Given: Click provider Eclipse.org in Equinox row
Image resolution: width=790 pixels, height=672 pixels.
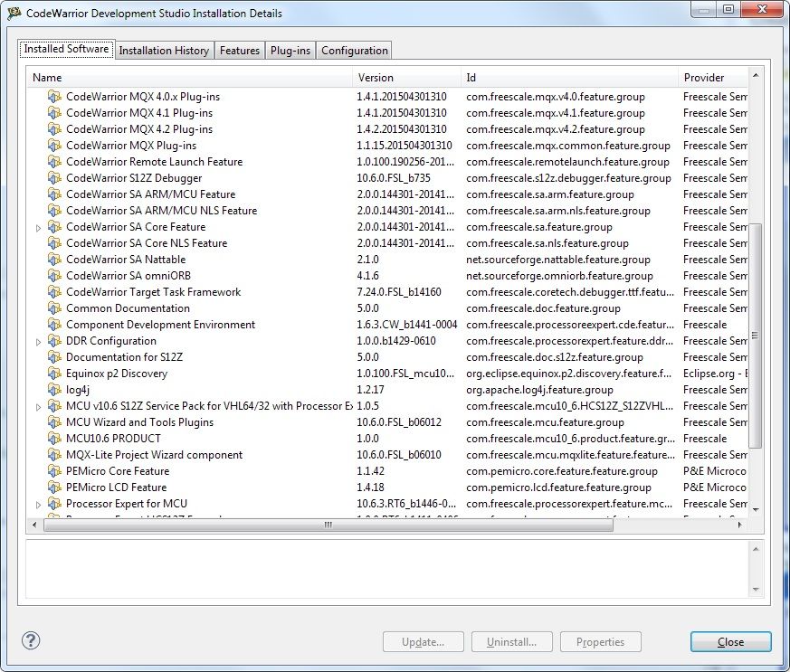Looking at the screenshot, I should point(716,374).
